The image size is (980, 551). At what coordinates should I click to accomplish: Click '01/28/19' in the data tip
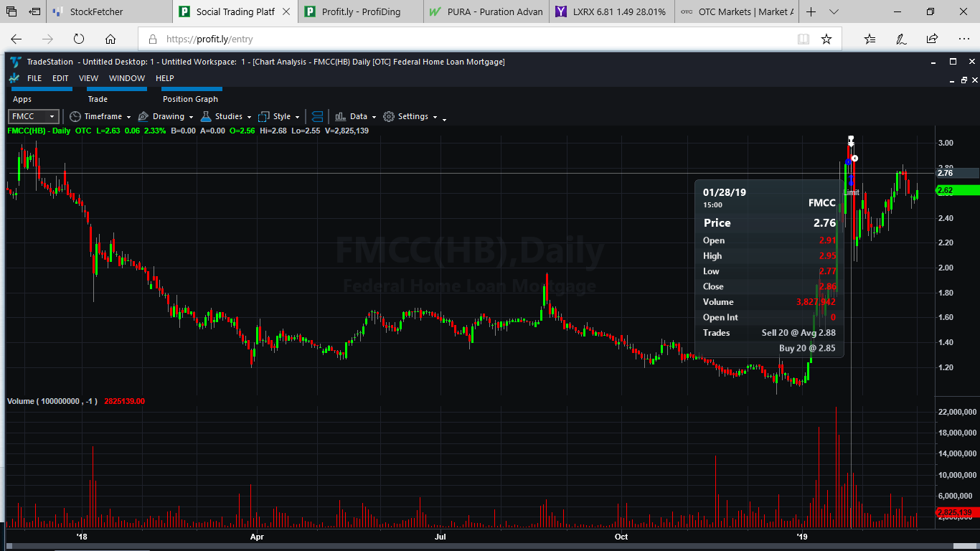[x=725, y=192]
